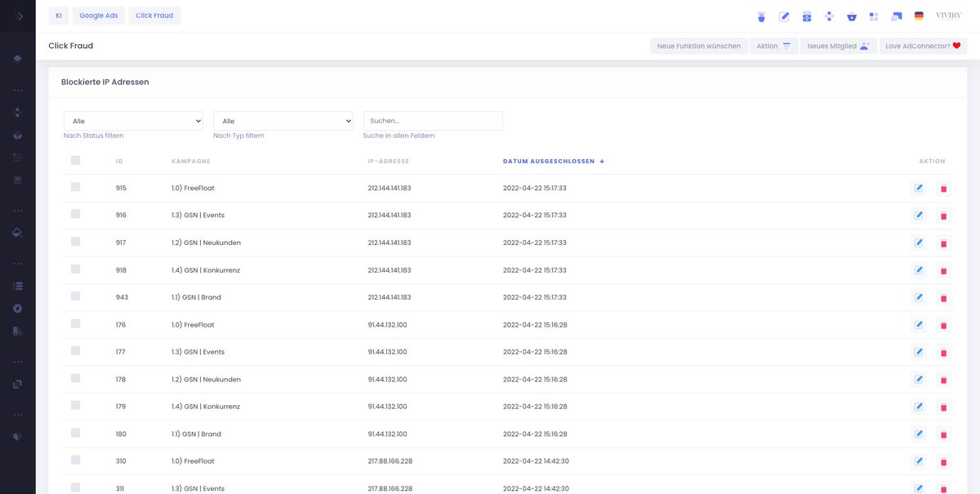Image resolution: width=980 pixels, height=494 pixels.
Task: Edit the ID 915 FreeFloat row
Action: tap(919, 188)
